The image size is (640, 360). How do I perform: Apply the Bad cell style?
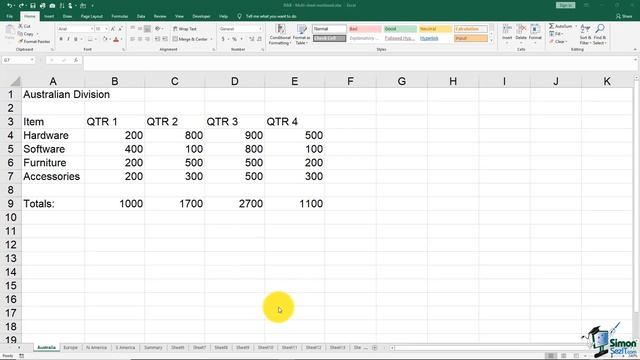tap(365, 29)
